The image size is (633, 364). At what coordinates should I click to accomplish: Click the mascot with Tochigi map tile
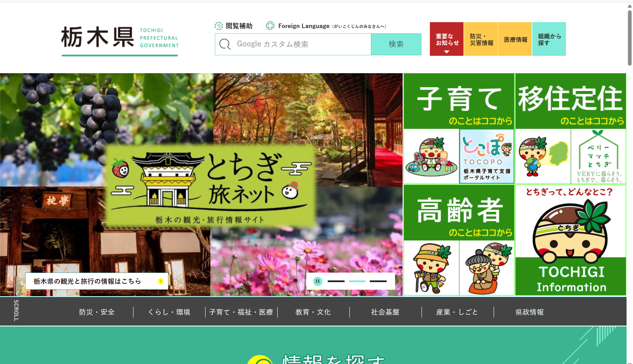point(543,156)
